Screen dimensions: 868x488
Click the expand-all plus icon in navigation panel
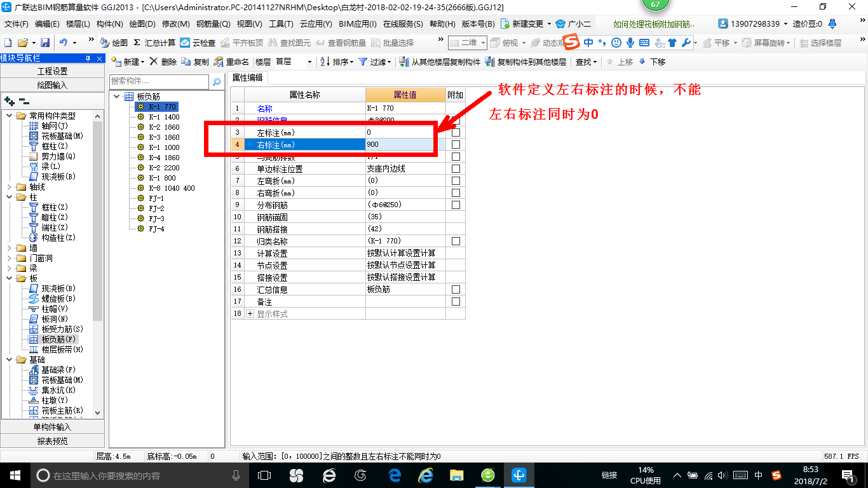pyautogui.click(x=9, y=100)
